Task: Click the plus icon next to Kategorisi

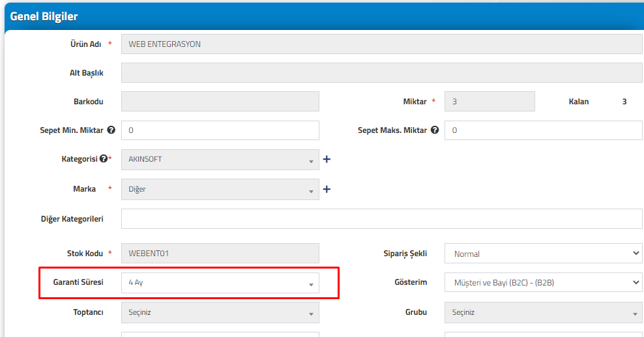Action: [327, 159]
